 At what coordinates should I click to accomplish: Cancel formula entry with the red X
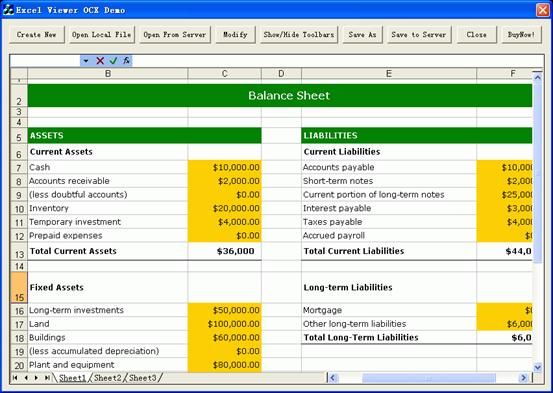100,61
